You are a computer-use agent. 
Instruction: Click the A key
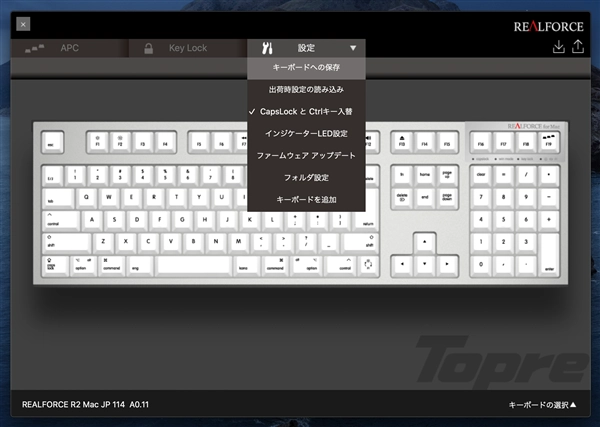pos(92,220)
